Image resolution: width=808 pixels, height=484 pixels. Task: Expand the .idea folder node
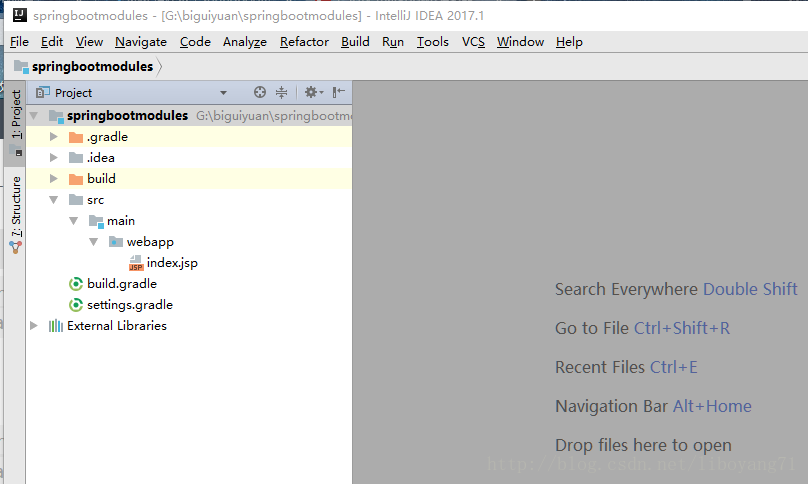click(x=54, y=158)
